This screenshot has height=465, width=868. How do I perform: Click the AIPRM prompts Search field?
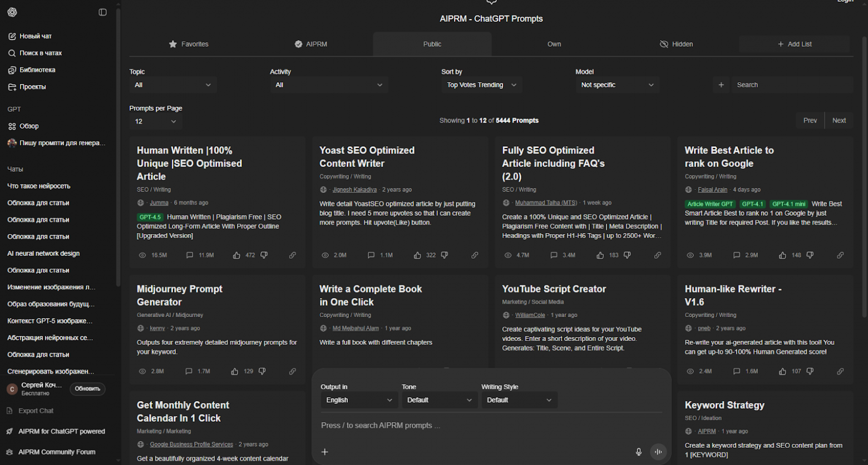click(x=791, y=85)
